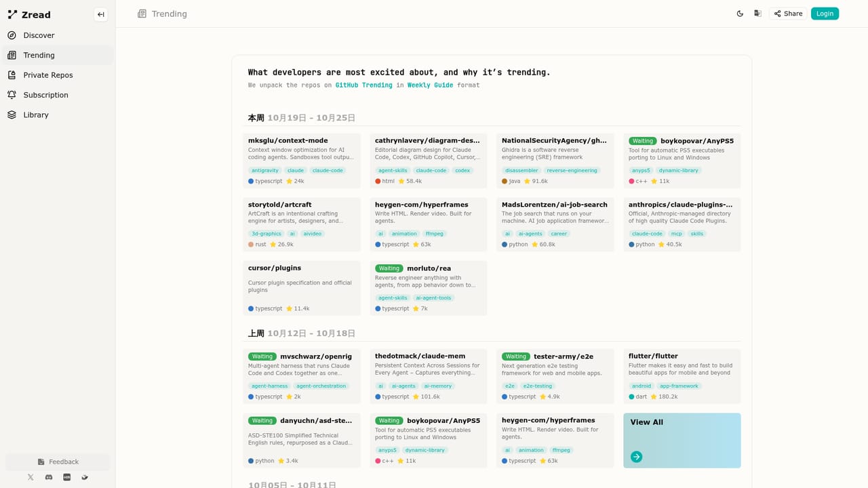
Task: Click the agent-orchestration tag on openrig card
Action: coord(321,386)
